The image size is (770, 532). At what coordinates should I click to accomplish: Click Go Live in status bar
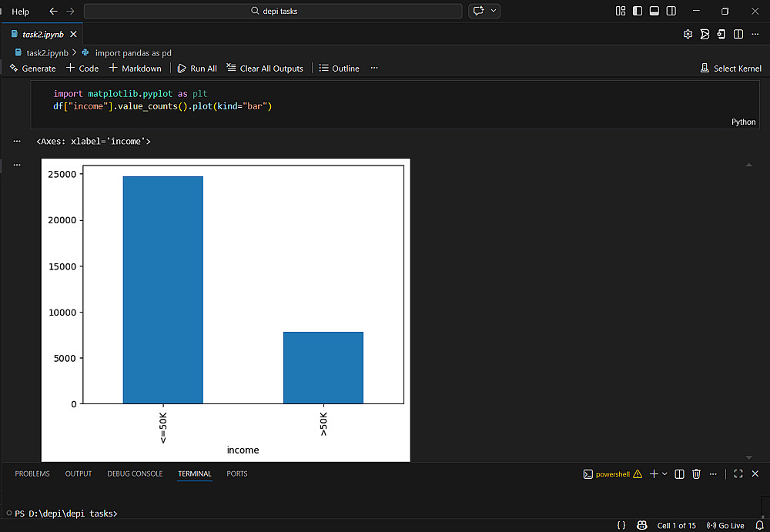725,525
